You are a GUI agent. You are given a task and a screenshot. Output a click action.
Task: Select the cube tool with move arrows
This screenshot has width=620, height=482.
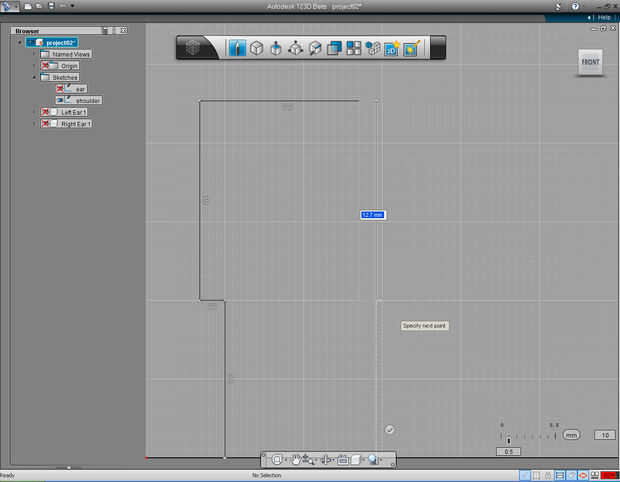click(295, 48)
